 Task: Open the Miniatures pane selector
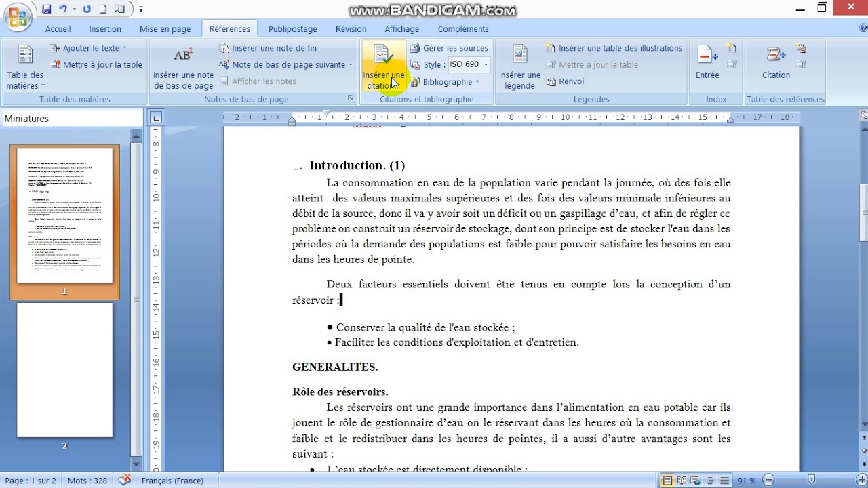tap(72, 119)
